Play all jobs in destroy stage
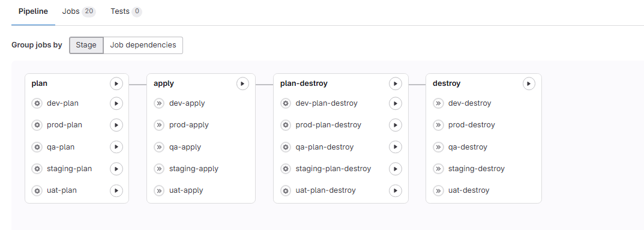 pyautogui.click(x=529, y=84)
